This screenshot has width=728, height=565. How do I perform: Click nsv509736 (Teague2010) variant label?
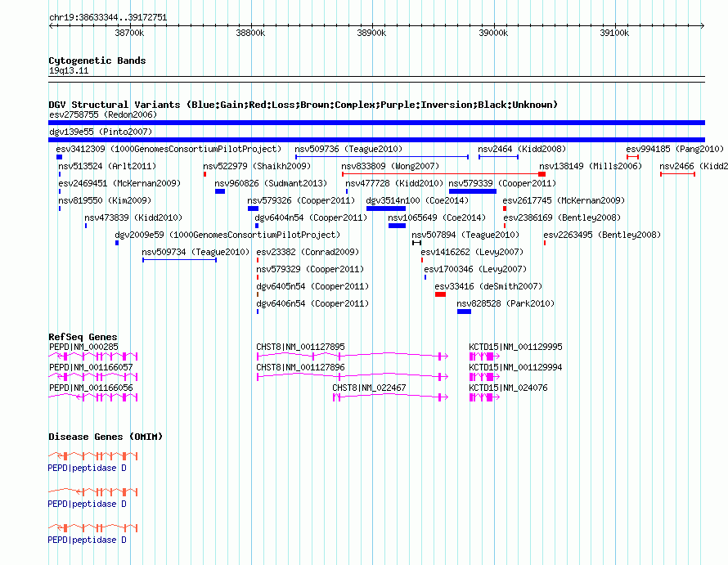[x=348, y=149]
